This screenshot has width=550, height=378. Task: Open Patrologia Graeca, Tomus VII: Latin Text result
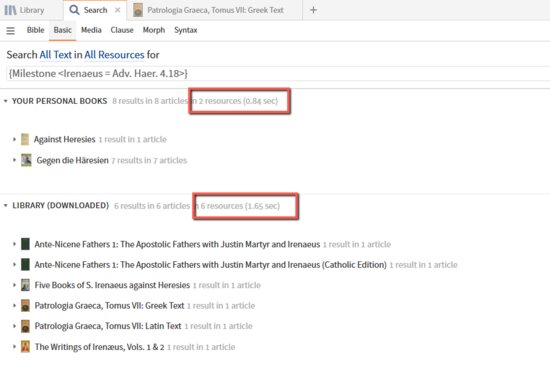click(x=108, y=326)
